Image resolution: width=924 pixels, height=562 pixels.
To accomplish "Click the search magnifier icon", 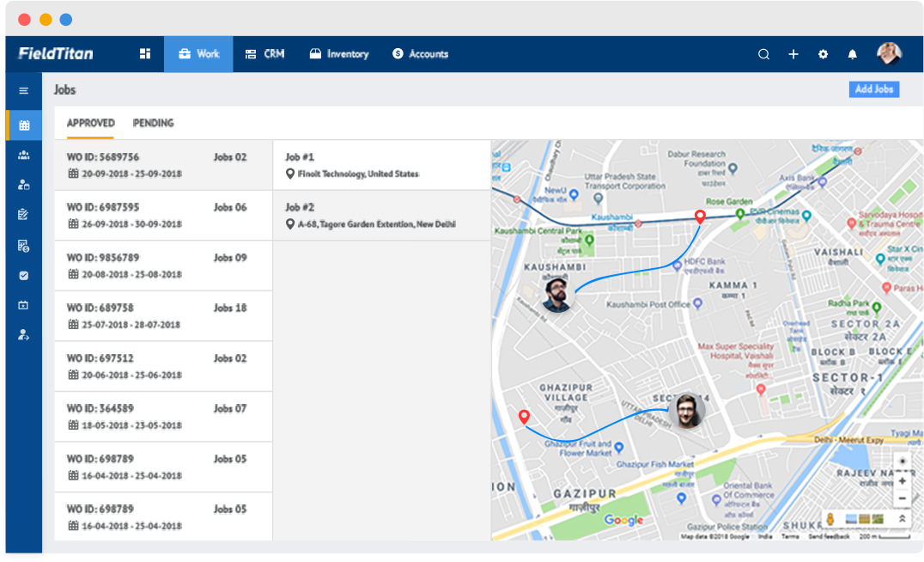I will point(763,54).
